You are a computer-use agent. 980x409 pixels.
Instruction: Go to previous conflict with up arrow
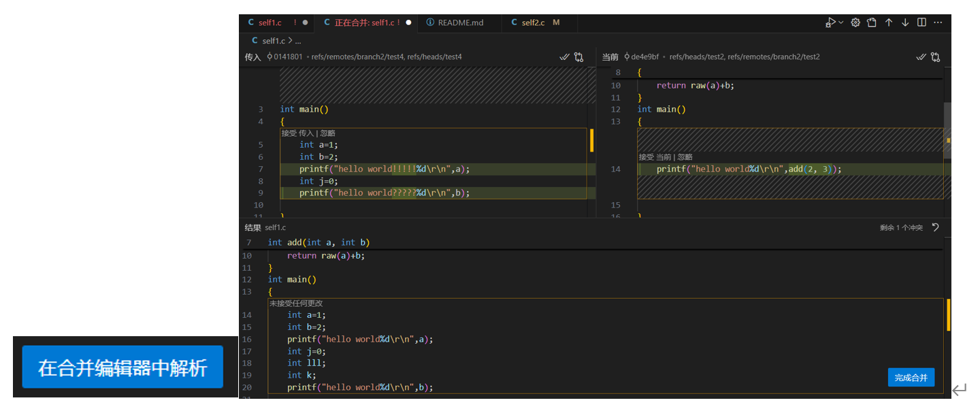(x=888, y=22)
